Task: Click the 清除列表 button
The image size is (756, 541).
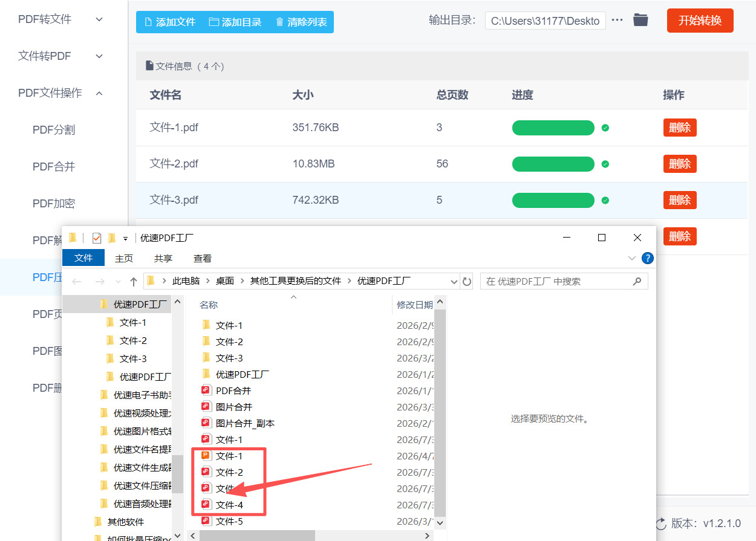Action: 301,22
